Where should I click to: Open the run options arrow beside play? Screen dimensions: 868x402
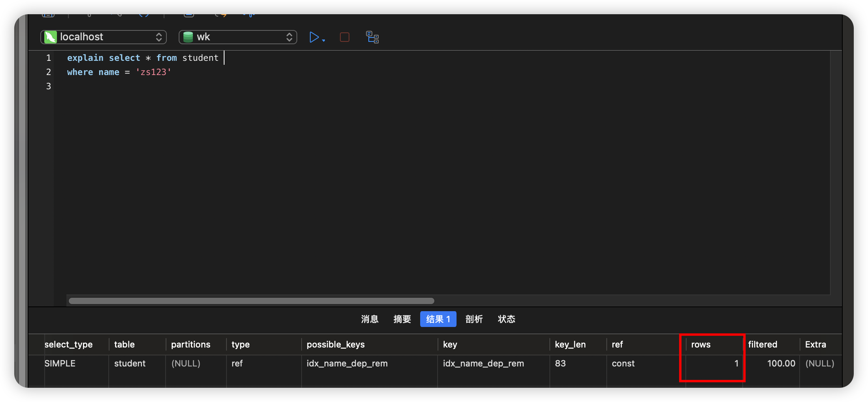[323, 40]
